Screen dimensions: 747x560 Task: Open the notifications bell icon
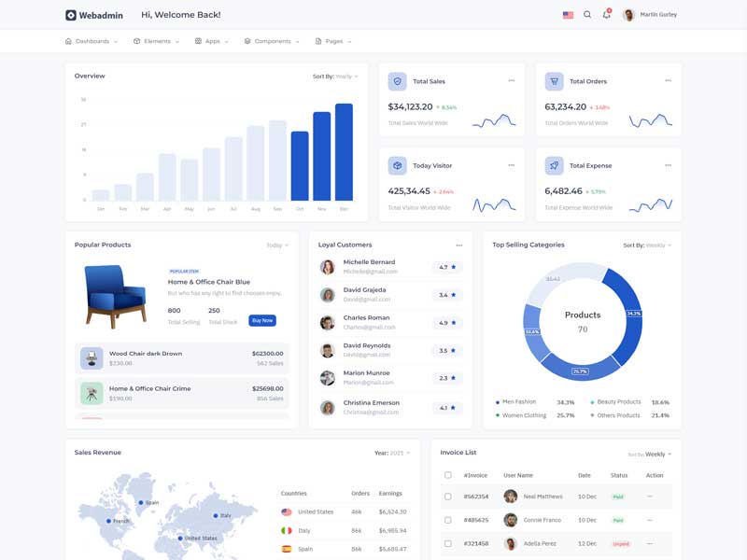[606, 15]
